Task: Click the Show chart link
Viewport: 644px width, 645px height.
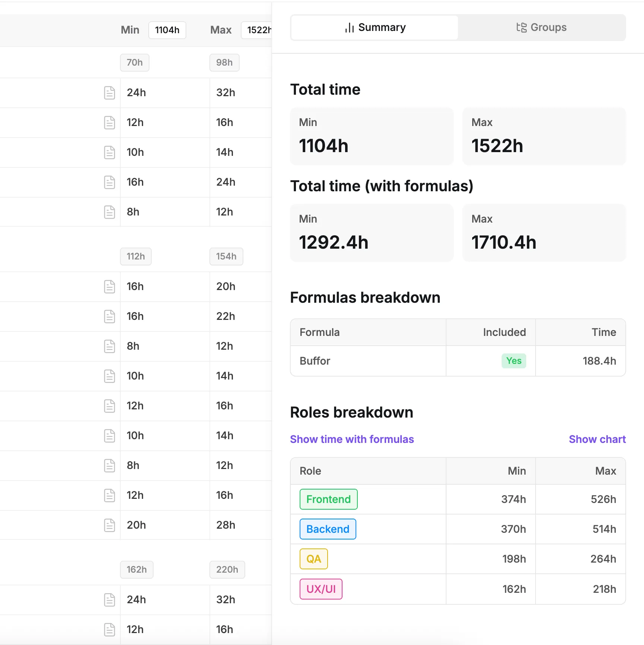Action: pos(597,439)
